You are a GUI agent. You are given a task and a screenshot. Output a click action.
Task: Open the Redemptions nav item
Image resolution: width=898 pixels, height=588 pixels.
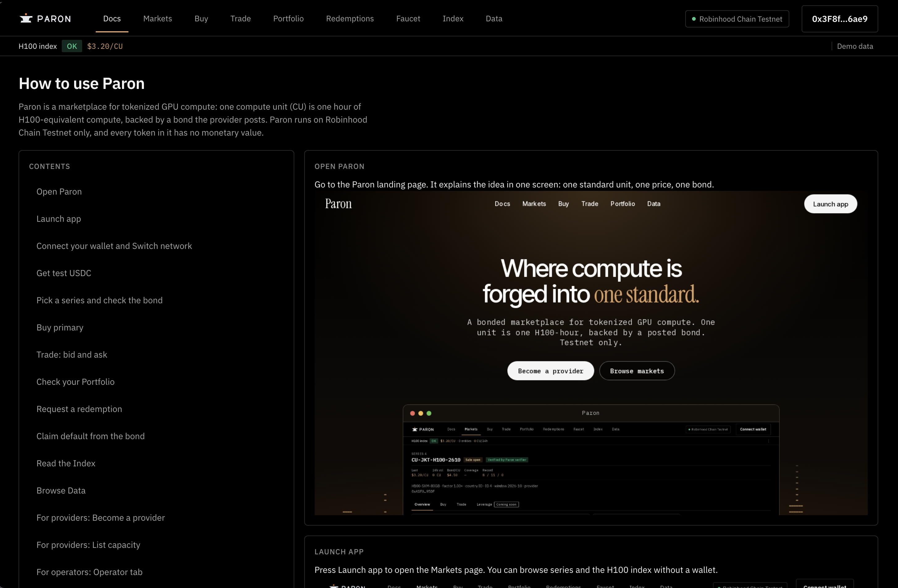[x=350, y=19]
